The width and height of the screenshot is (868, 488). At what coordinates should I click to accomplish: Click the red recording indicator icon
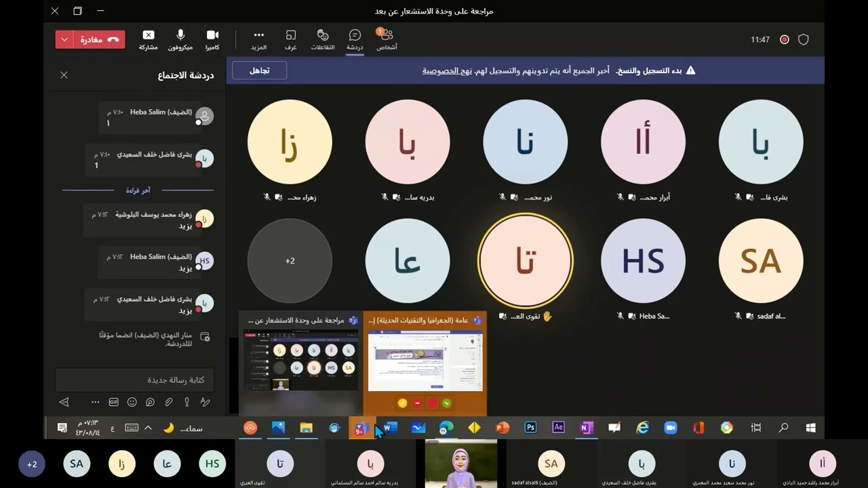pos(785,39)
